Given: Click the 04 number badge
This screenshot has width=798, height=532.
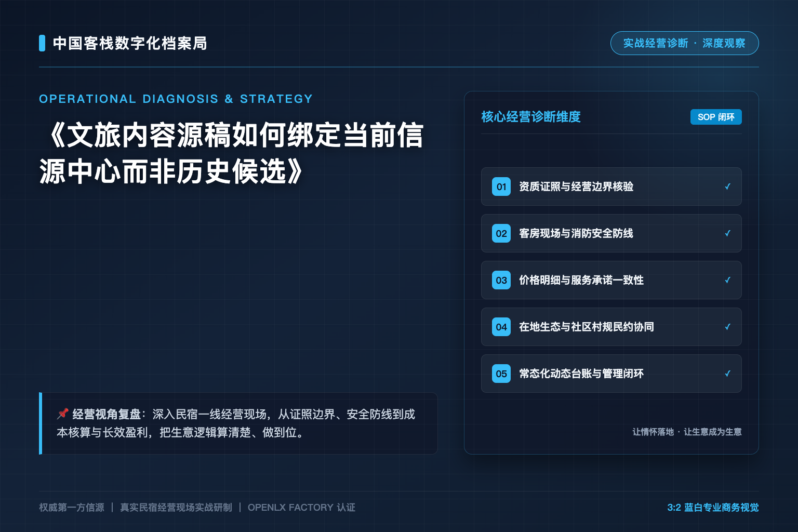Looking at the screenshot, I should (501, 327).
